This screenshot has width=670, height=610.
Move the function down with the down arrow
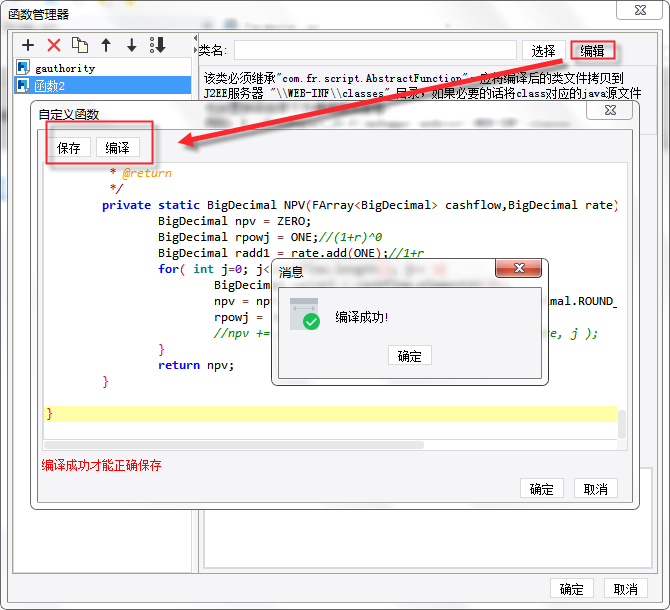pos(132,45)
